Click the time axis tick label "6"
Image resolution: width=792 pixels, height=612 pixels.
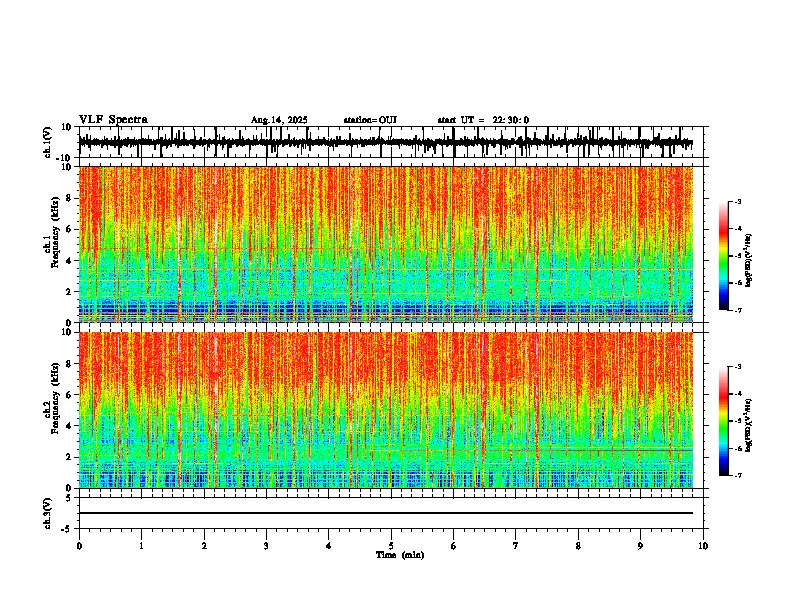pos(453,546)
